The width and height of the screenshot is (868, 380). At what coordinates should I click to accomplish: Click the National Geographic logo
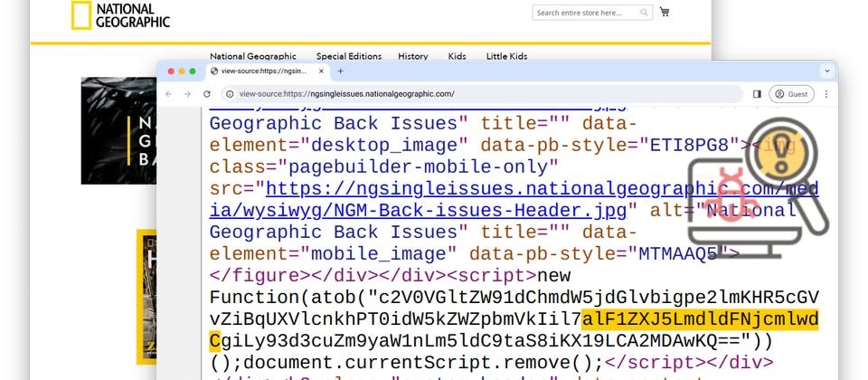pyautogui.click(x=120, y=15)
